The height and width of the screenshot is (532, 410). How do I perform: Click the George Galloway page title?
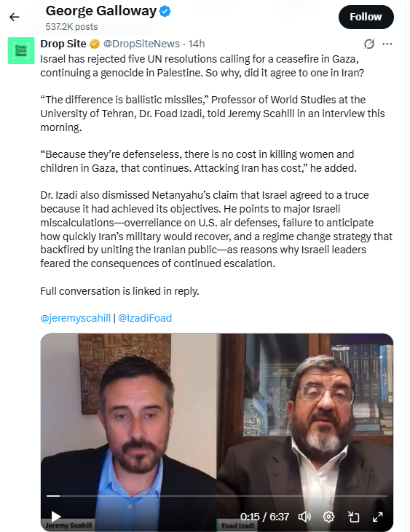[x=101, y=11]
